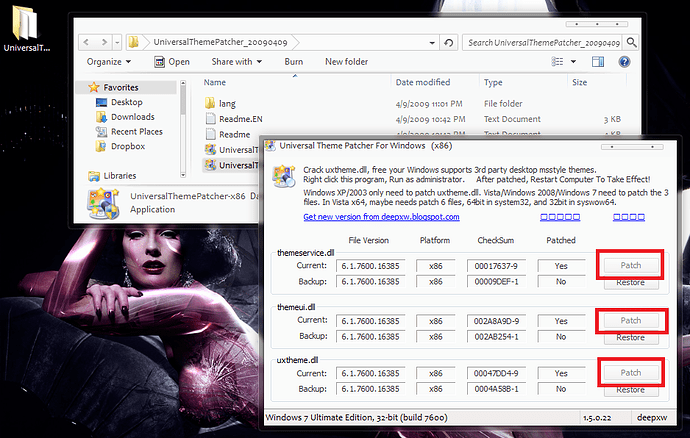
Task: Follow the Get new version blogspot link
Action: coord(381,216)
